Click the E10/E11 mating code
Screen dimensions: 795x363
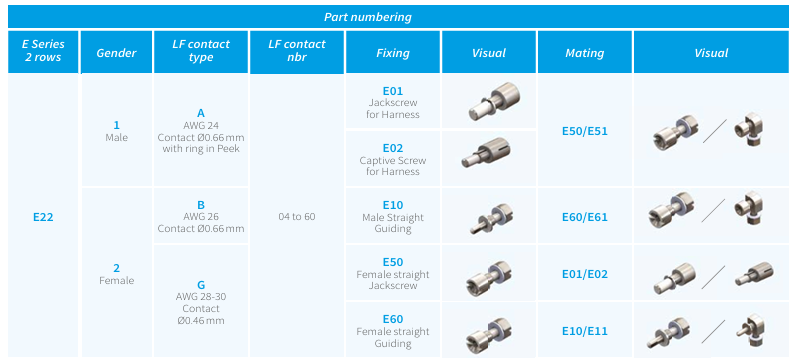(x=585, y=331)
